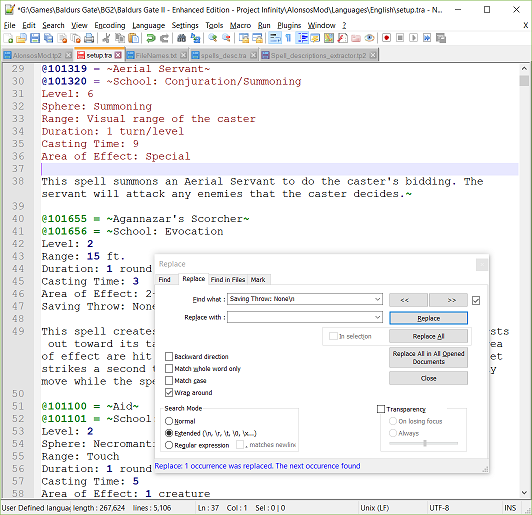
Task: Click run macro multiple times icon
Action: (x=427, y=38)
